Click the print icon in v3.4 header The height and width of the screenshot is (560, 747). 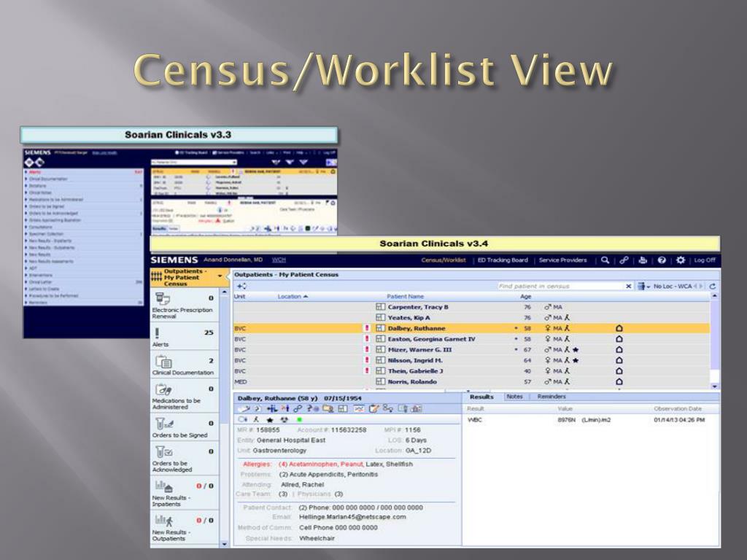(x=643, y=260)
